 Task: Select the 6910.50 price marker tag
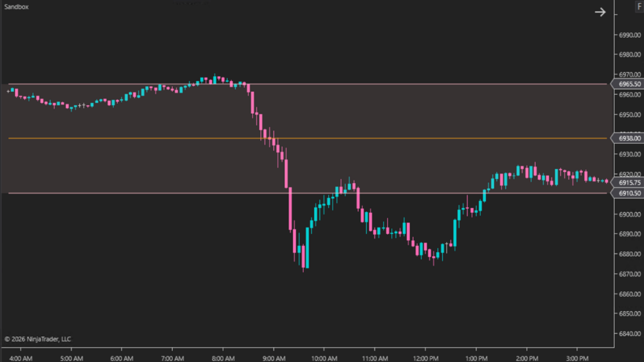629,194
